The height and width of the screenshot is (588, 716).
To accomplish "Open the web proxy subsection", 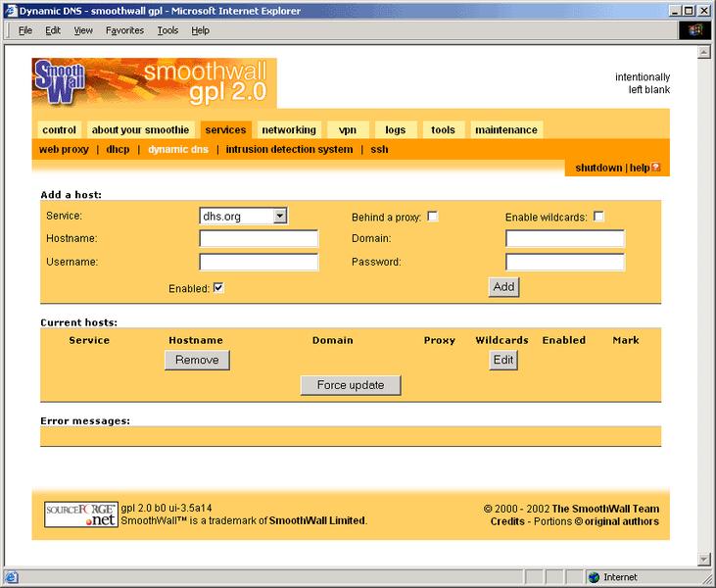I will [x=64, y=149].
